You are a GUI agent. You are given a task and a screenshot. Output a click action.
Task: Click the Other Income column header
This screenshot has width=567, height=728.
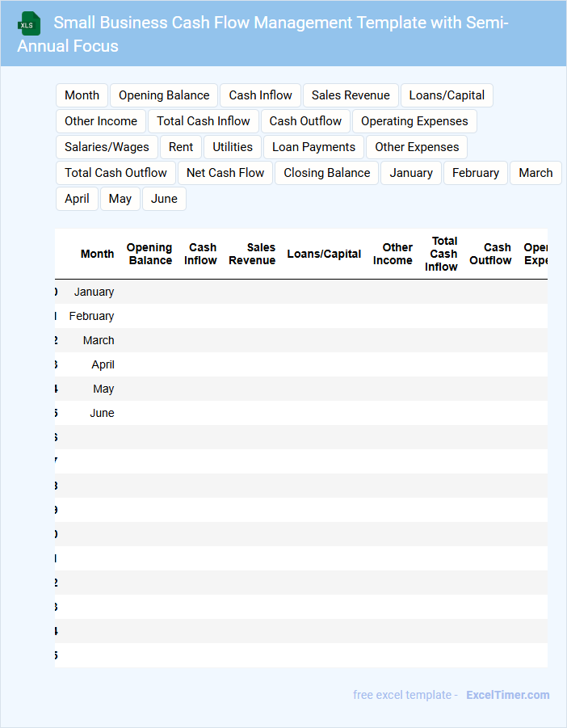(x=393, y=254)
